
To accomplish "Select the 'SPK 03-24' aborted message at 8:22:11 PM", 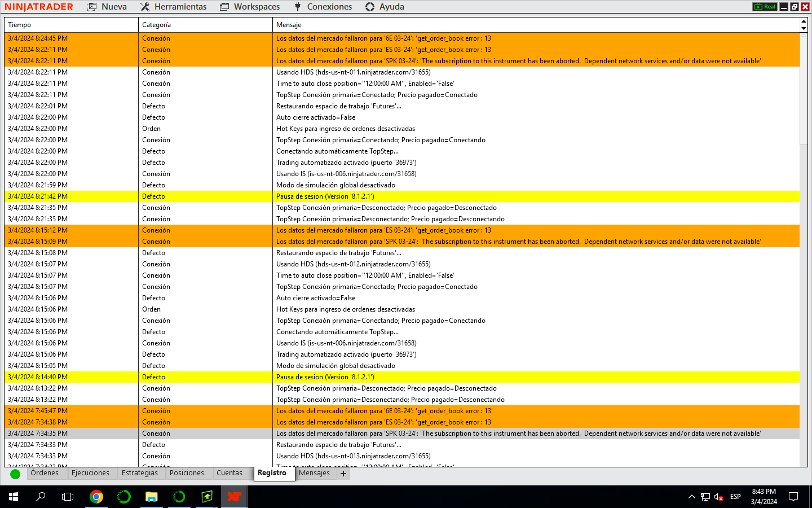I will pyautogui.click(x=536, y=61).
